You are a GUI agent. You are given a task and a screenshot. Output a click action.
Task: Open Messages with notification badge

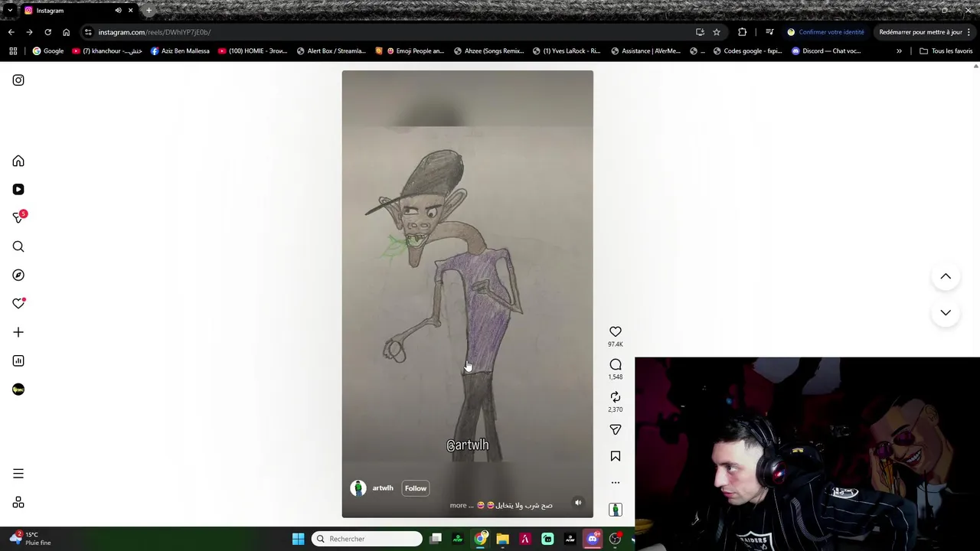18,218
